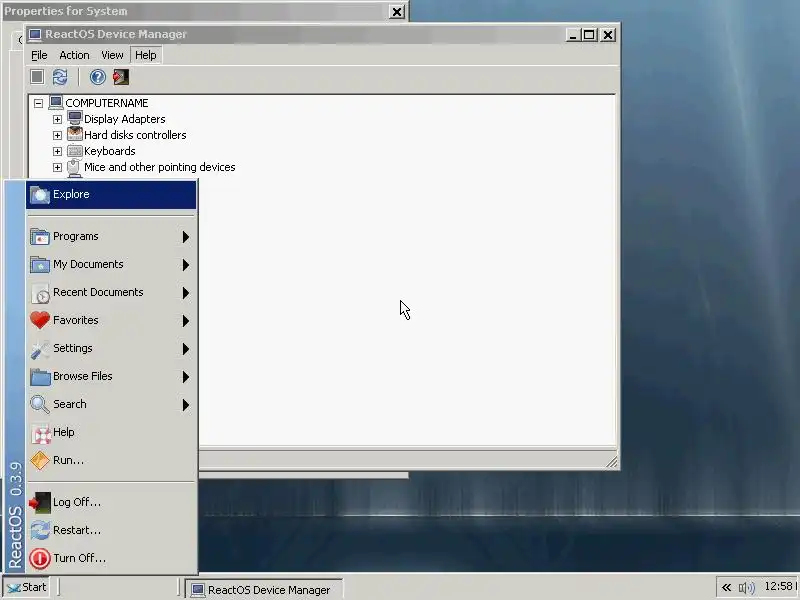Viewport: 800px width, 600px height.
Task: Click the Properties toolbar icon in Device Manager
Action: [x=37, y=77]
